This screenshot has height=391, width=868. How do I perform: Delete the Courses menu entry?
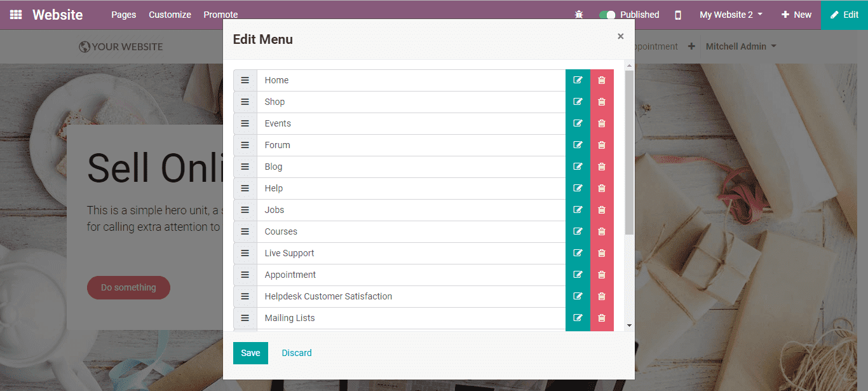[x=602, y=231]
